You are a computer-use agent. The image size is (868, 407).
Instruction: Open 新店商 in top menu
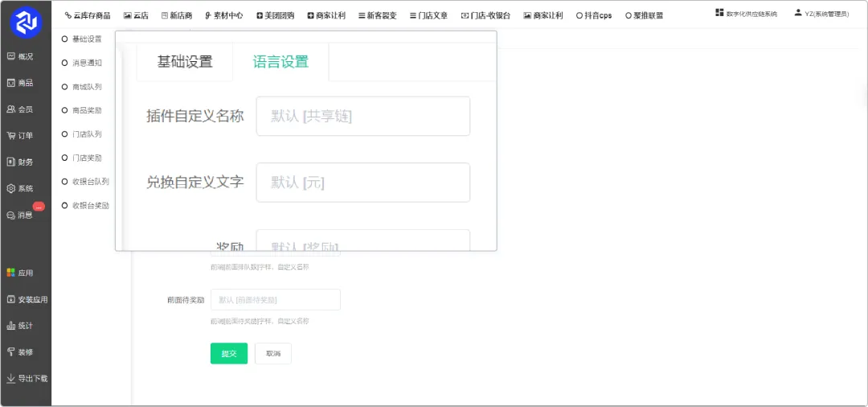[177, 15]
